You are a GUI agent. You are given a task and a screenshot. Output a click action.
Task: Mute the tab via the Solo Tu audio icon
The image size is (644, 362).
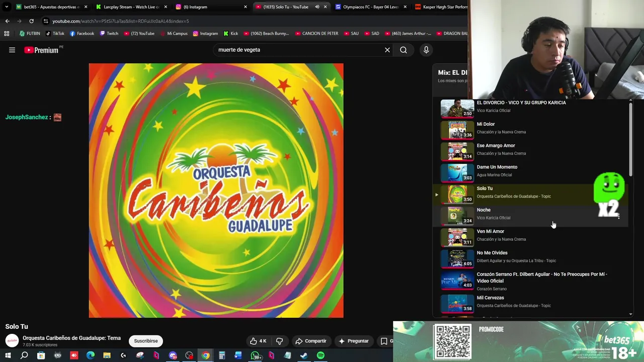(x=317, y=7)
